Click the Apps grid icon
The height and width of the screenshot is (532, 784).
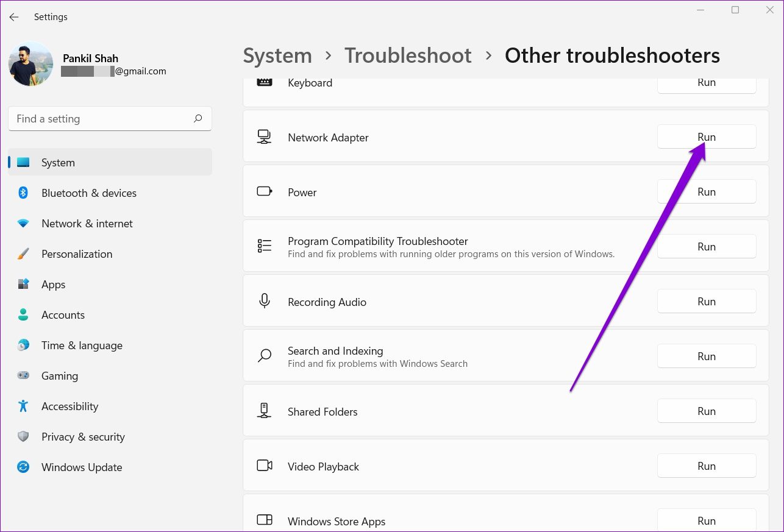coord(23,285)
